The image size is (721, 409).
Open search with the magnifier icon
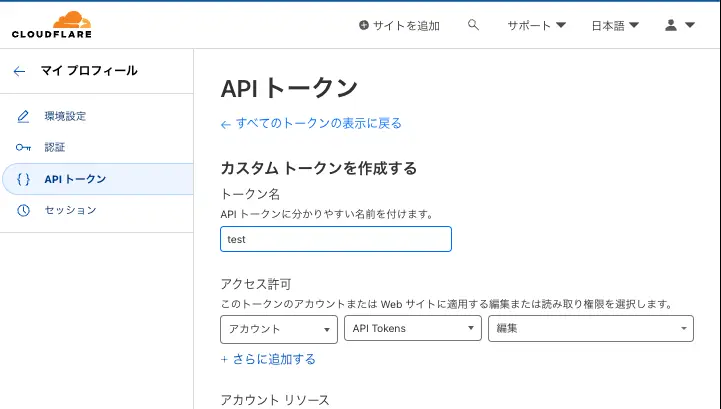click(473, 25)
